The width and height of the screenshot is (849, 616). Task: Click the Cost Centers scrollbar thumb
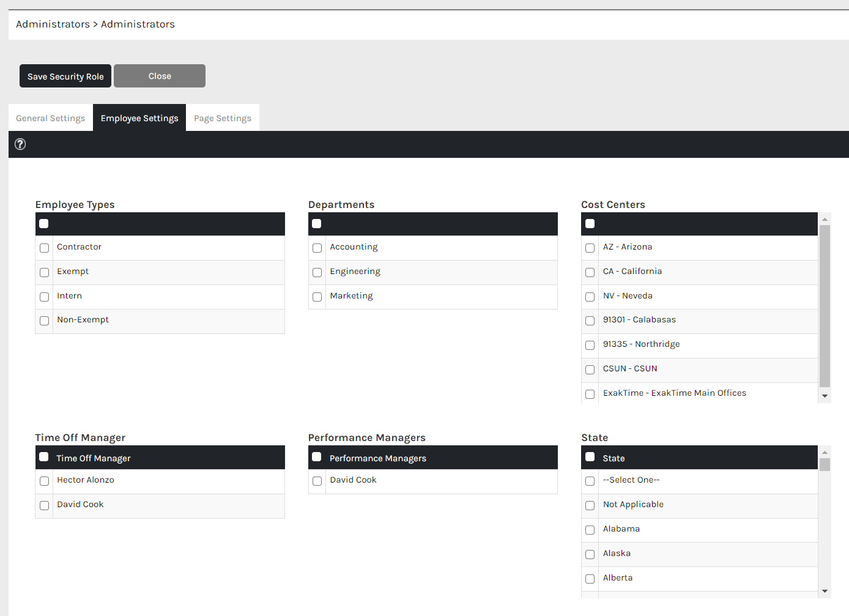(x=825, y=306)
